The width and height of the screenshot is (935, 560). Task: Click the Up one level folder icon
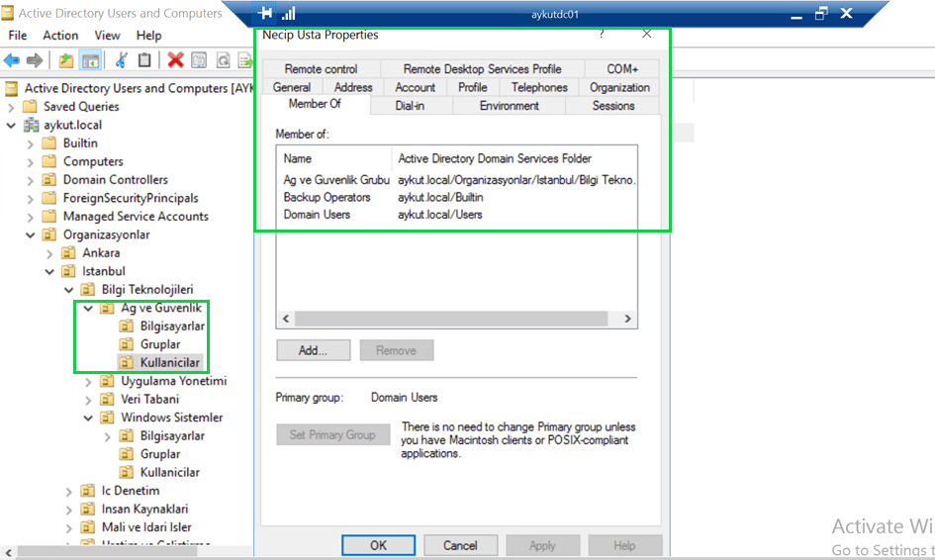pyautogui.click(x=66, y=60)
